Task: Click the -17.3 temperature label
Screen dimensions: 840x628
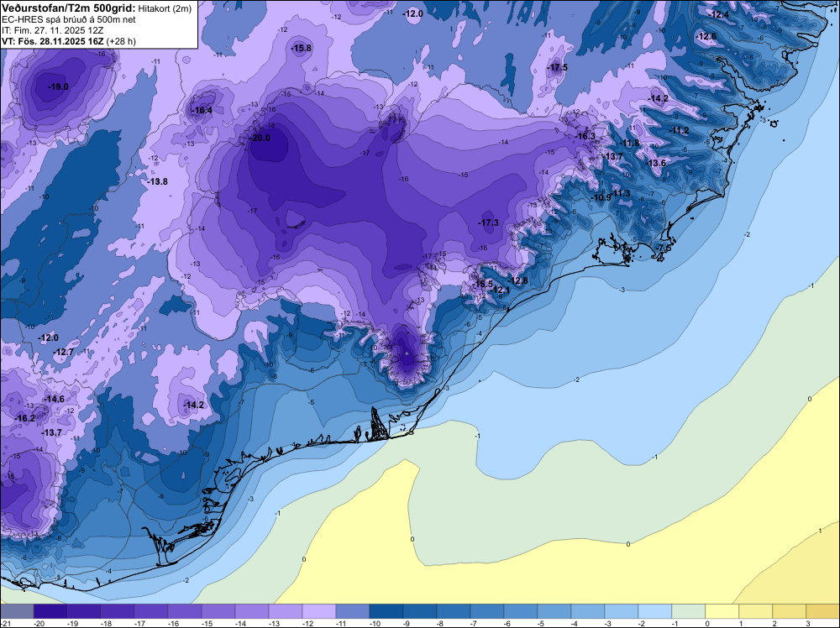Action: pos(489,222)
